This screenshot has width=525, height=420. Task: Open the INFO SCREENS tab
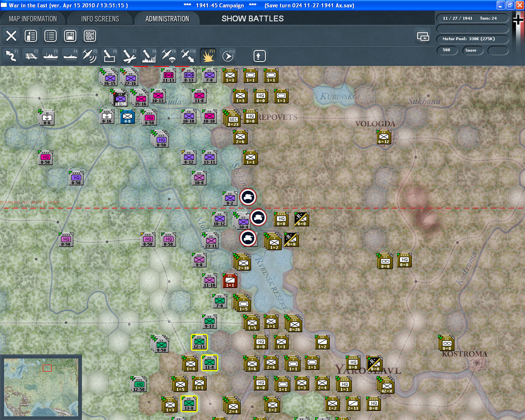pos(100,19)
